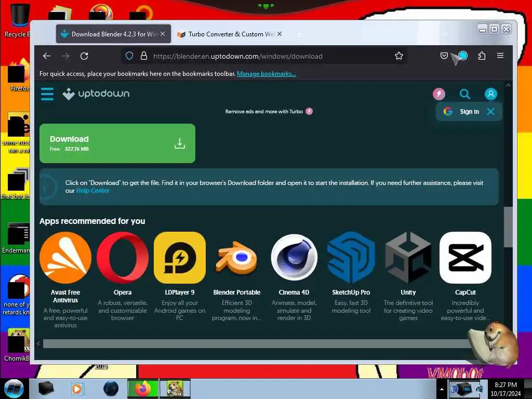Open Avast Free Antivirus app icon
Image resolution: width=532 pixels, height=399 pixels.
[x=65, y=258]
